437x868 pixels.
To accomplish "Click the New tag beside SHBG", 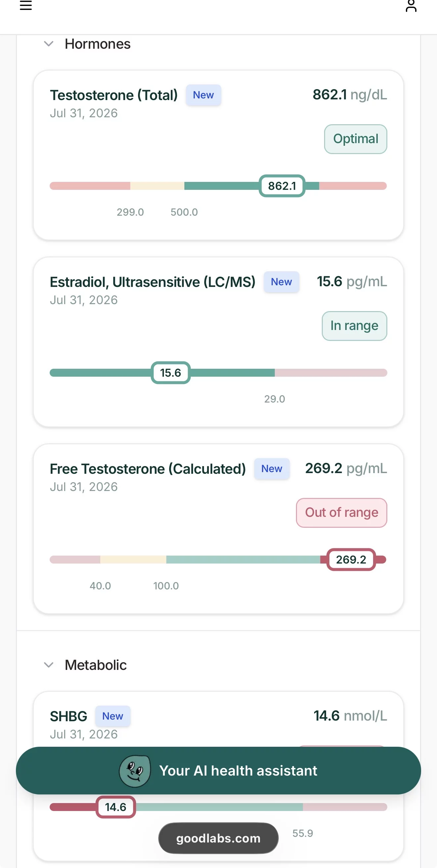I will click(113, 716).
